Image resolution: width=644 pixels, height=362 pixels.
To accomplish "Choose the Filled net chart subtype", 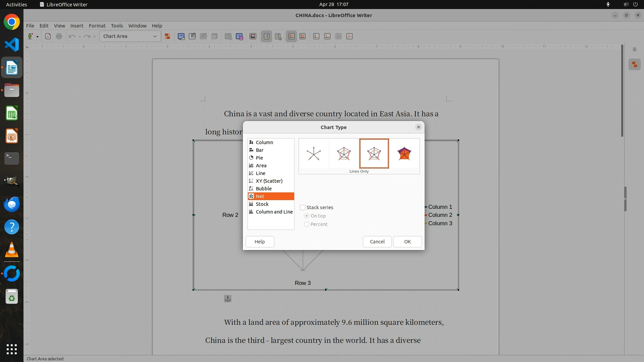I will pyautogui.click(x=404, y=154).
